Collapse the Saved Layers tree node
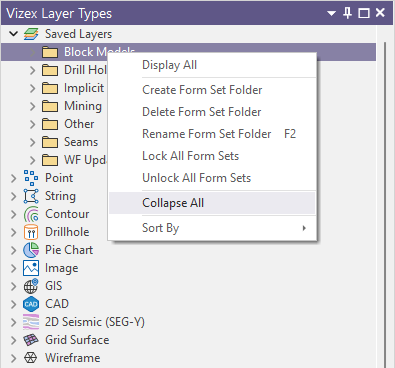This screenshot has width=395, height=368. point(13,34)
